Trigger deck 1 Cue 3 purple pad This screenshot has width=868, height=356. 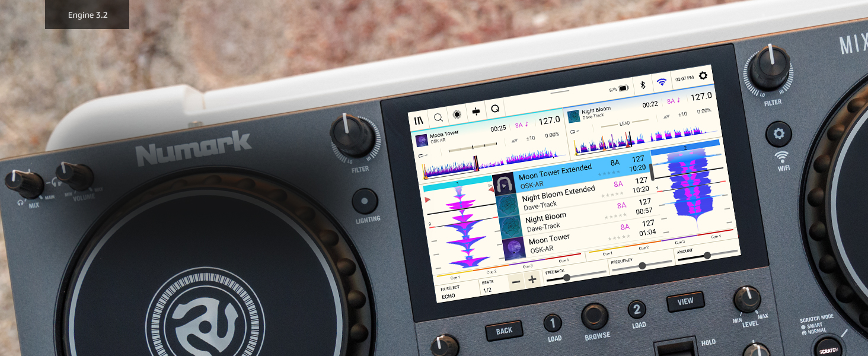pyautogui.click(x=528, y=265)
